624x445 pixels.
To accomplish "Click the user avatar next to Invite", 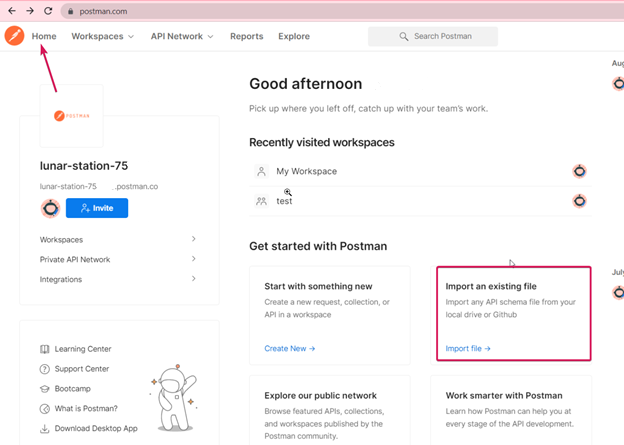I will (51, 208).
